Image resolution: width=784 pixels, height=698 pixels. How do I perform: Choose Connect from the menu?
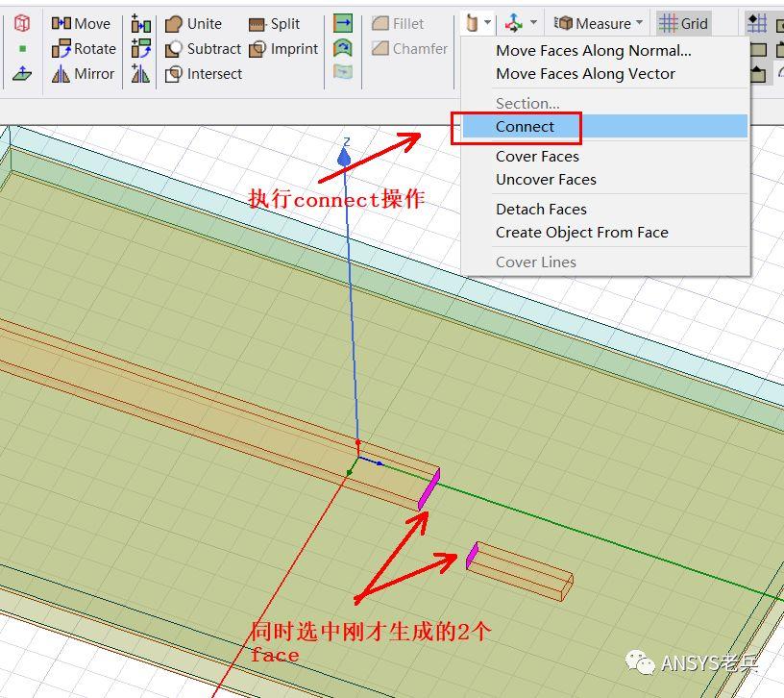coord(605,126)
